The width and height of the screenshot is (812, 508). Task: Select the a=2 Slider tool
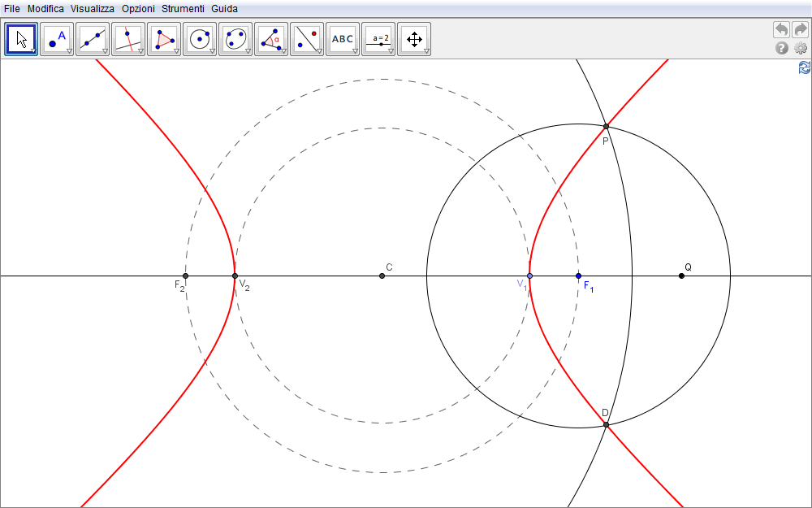[378, 39]
